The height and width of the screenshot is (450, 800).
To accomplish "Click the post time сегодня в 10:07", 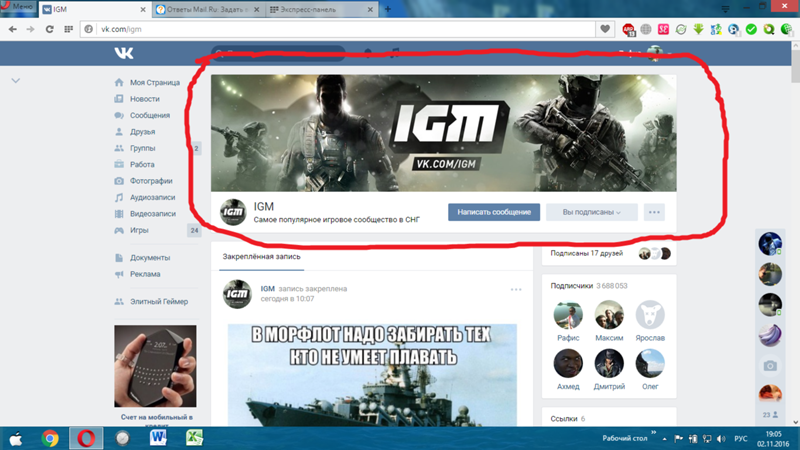I will click(x=287, y=298).
